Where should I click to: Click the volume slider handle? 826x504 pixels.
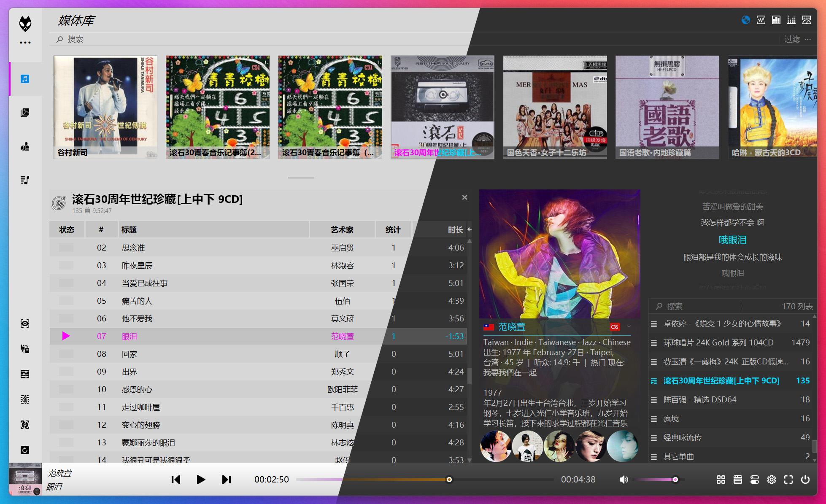[675, 480]
